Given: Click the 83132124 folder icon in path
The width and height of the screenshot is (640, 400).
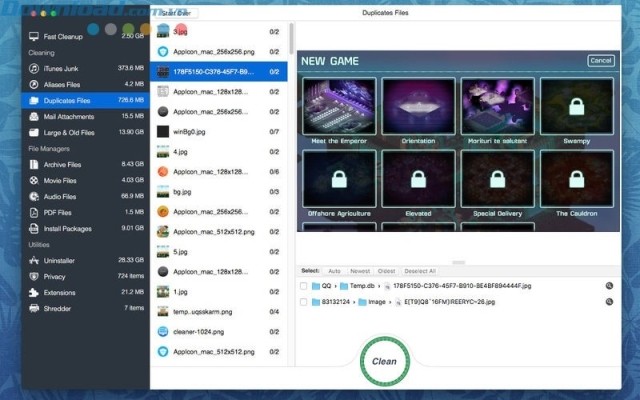Looking at the screenshot, I should pyautogui.click(x=316, y=302).
